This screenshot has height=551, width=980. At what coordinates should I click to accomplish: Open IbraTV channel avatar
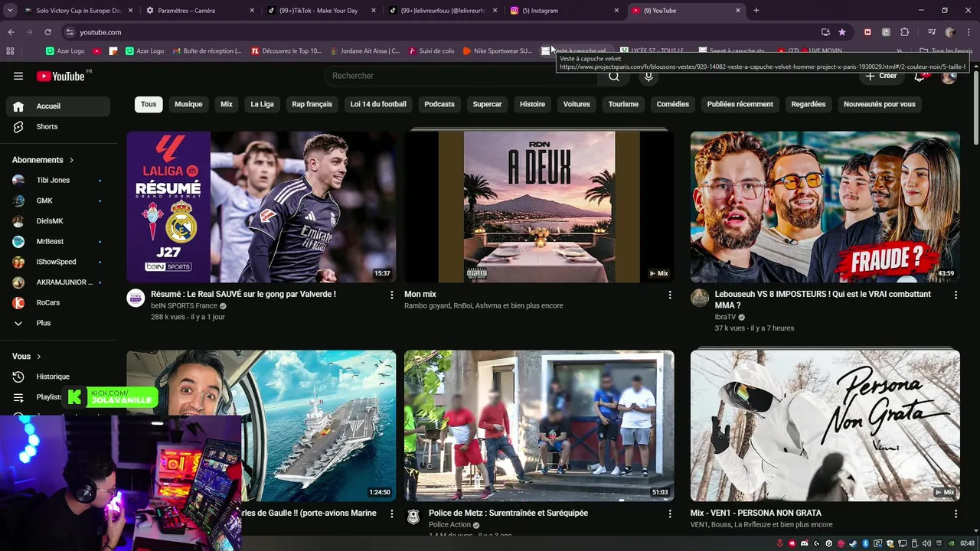[x=700, y=298]
